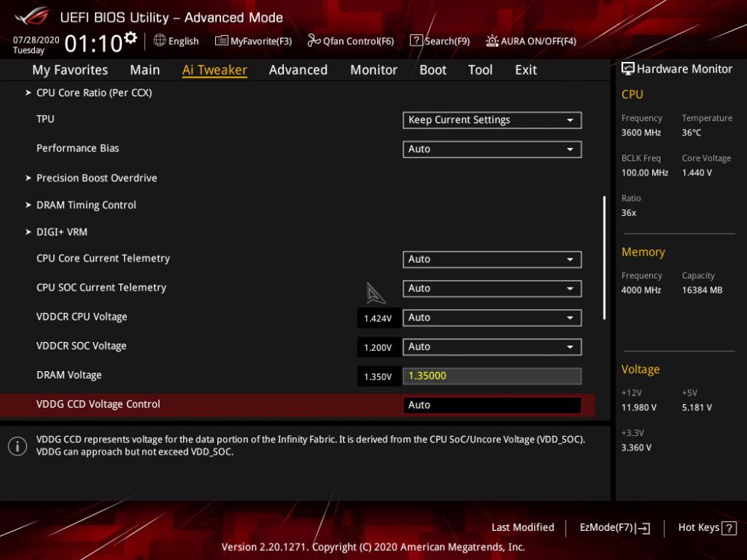Click the +5V 5.181 V reading
747x560 pixels.
pyautogui.click(x=697, y=408)
